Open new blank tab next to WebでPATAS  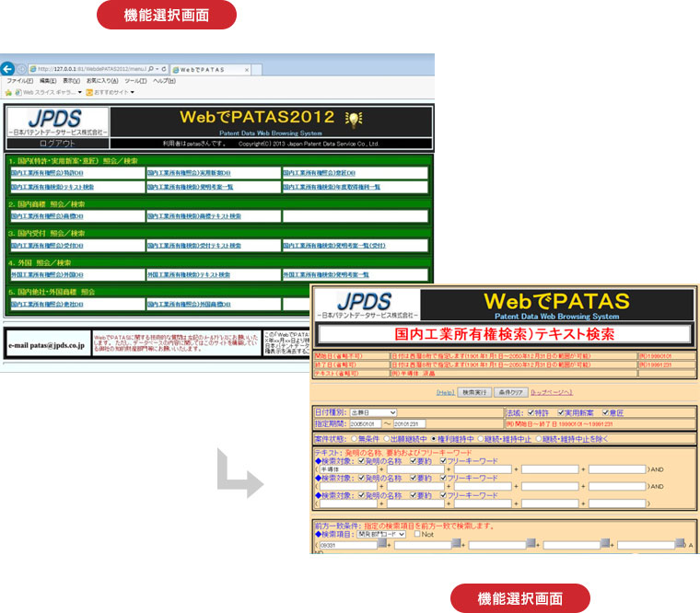pyautogui.click(x=256, y=70)
